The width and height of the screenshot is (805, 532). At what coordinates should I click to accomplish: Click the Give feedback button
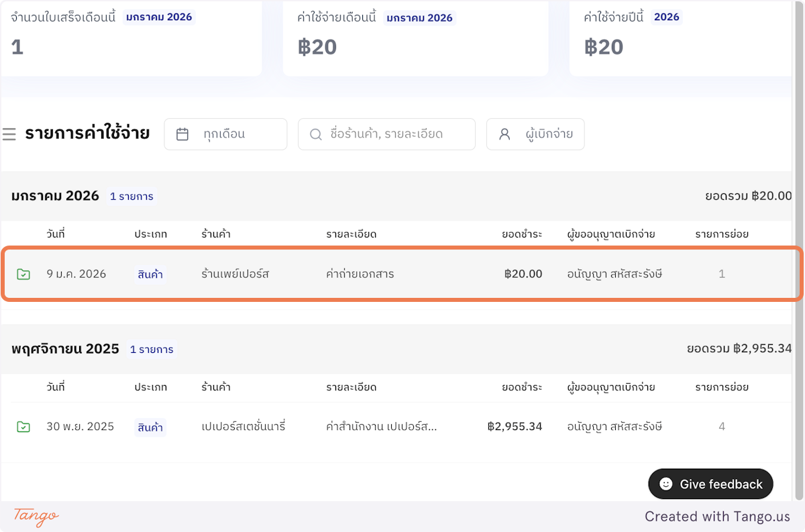click(x=710, y=484)
